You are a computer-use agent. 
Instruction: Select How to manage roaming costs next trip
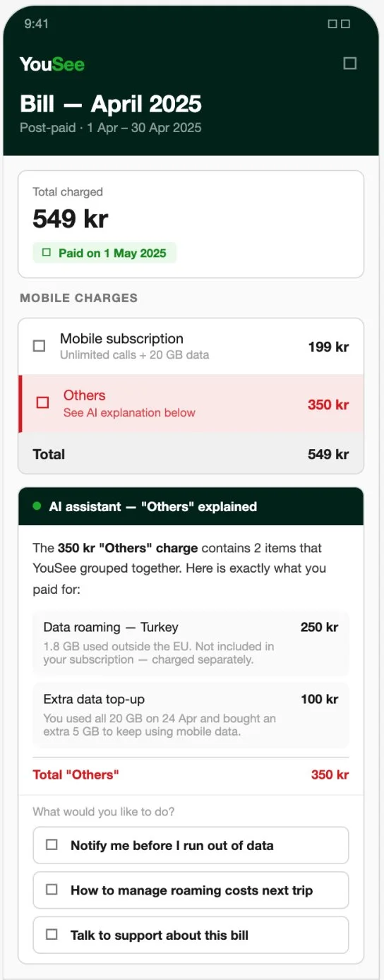tap(191, 890)
